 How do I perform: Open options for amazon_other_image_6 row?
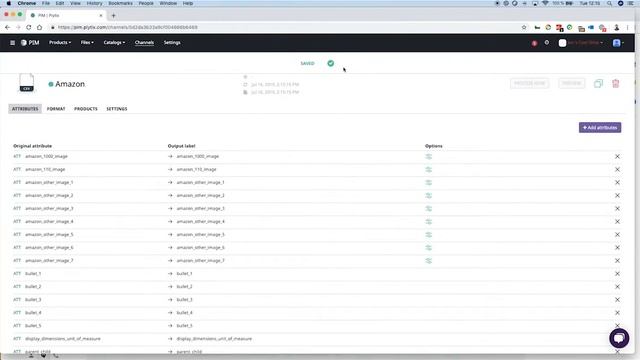coord(429,248)
